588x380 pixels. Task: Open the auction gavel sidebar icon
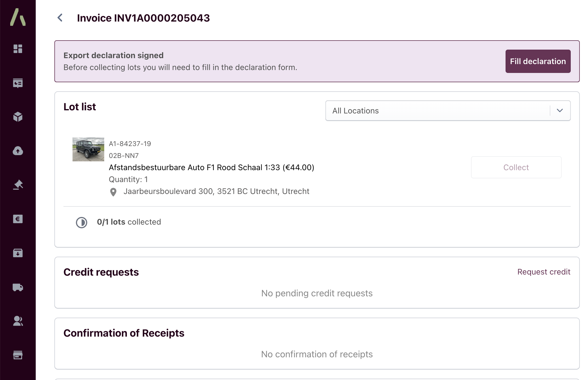click(18, 185)
